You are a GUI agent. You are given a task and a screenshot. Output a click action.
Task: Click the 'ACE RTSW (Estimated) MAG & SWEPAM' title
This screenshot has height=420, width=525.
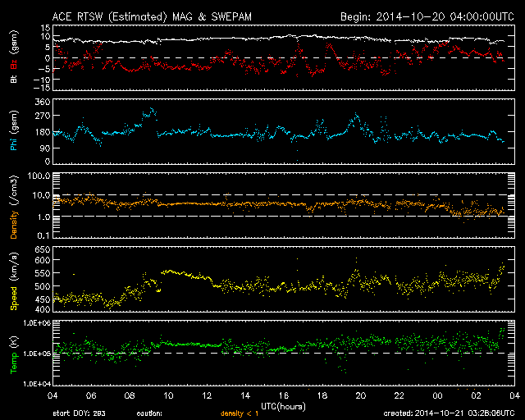[152, 16]
